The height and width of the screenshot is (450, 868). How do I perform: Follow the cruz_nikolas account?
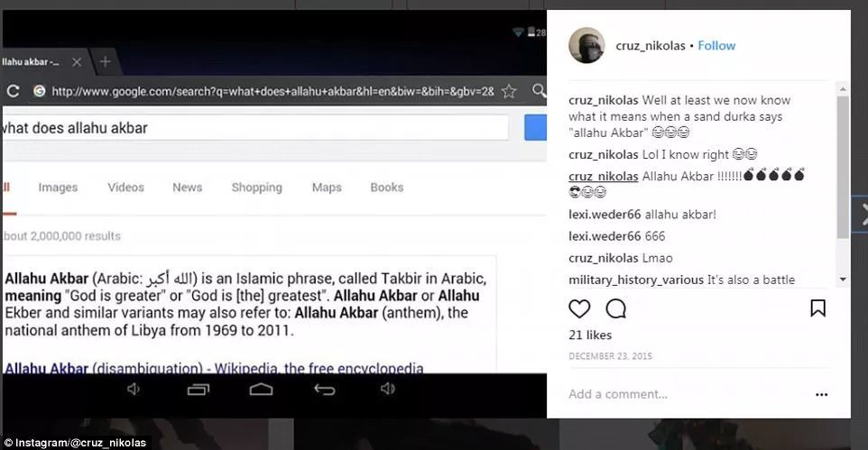716,46
